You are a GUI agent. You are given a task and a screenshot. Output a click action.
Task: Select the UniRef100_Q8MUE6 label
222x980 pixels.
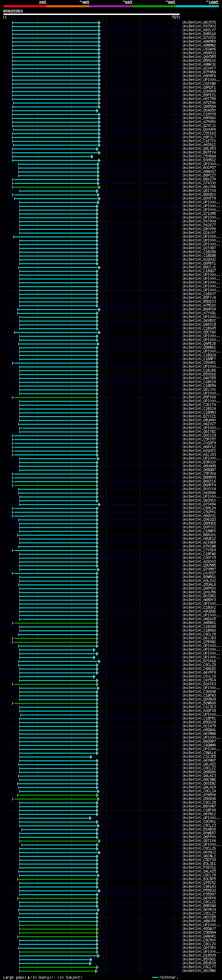199,524
